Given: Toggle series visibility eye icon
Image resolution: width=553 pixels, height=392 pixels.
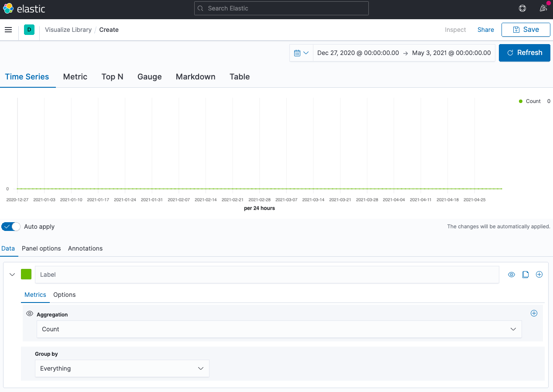Looking at the screenshot, I should tap(512, 275).
